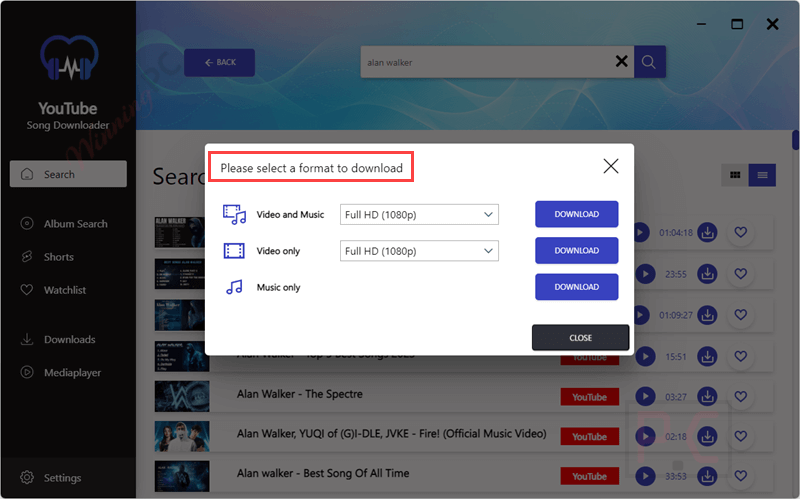Screen dimensions: 800x499
Task: Favorite Alan Walker - The Spectre
Action: [x=740, y=396]
